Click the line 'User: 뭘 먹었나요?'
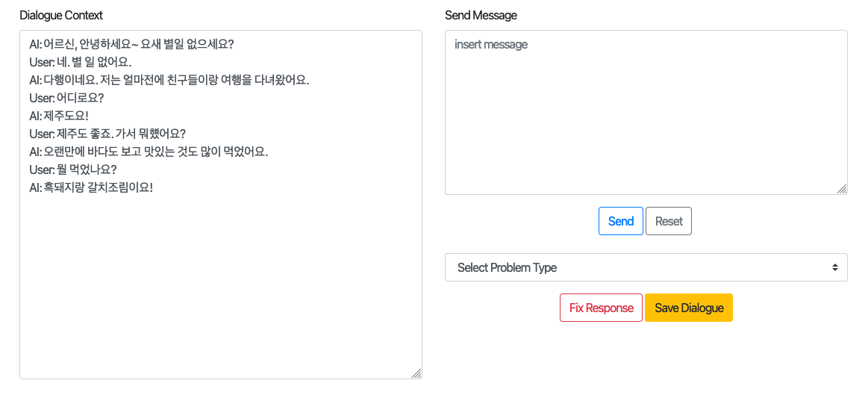Viewport: 868px width, 398px height. [x=73, y=170]
